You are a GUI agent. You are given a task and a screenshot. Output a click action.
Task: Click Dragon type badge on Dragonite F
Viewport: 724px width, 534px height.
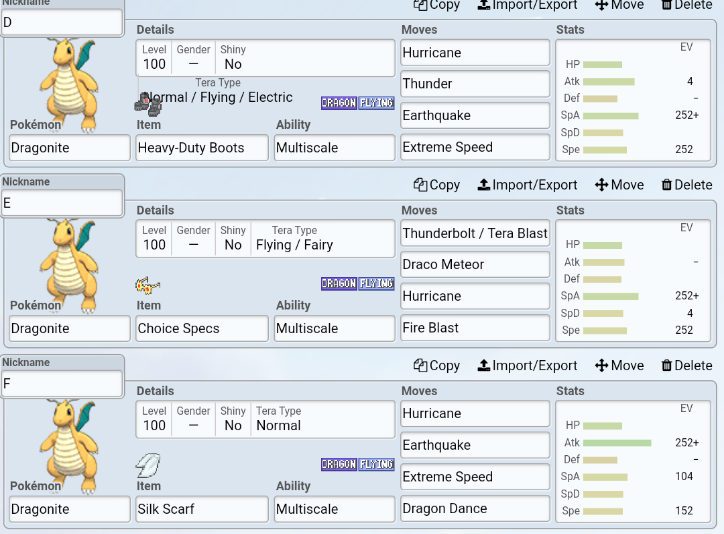339,464
